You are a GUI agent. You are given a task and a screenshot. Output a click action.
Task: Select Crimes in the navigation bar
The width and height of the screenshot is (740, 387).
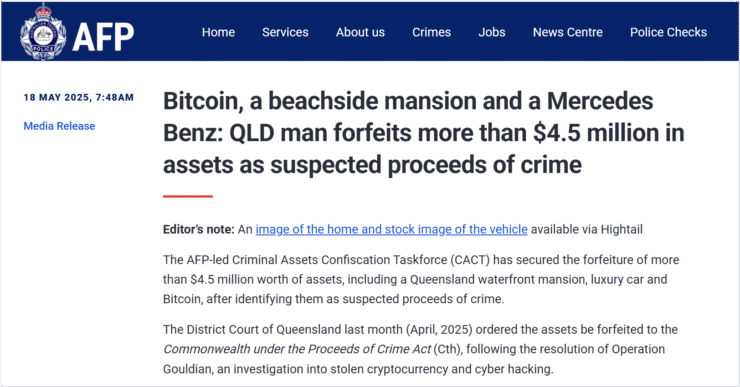point(431,32)
